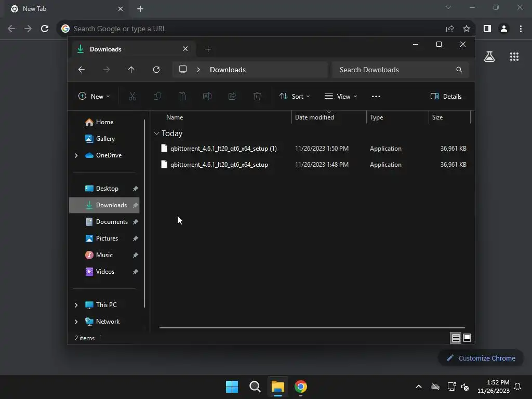The image size is (532, 399).
Task: Click the Cut scissors icon in Explorer toolbar
Action: 132,96
